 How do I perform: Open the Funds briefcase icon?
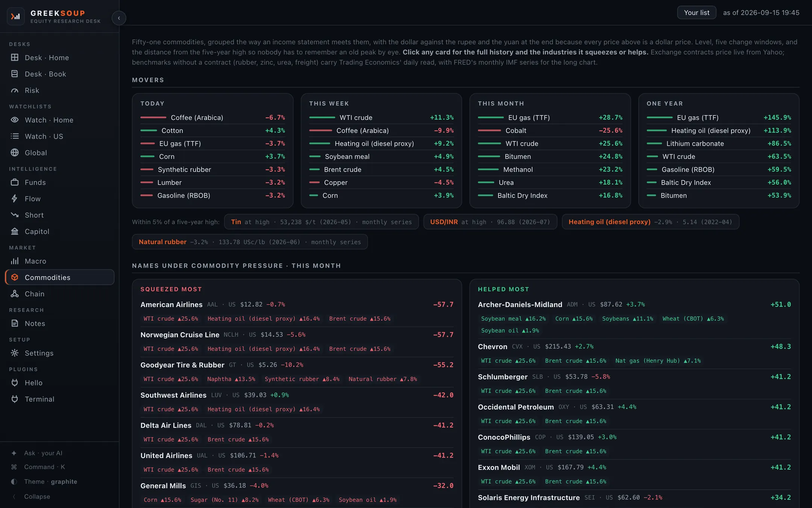[15, 183]
